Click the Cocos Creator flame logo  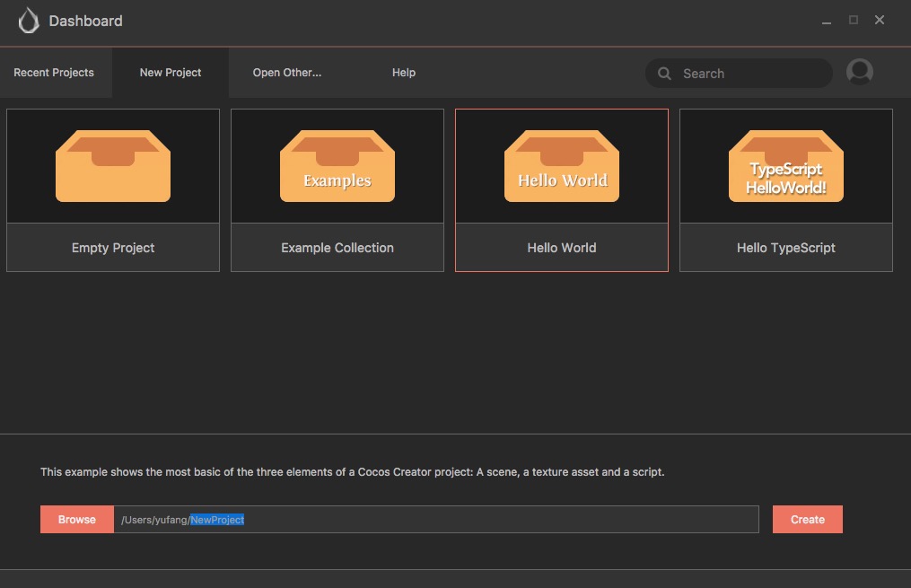29,21
